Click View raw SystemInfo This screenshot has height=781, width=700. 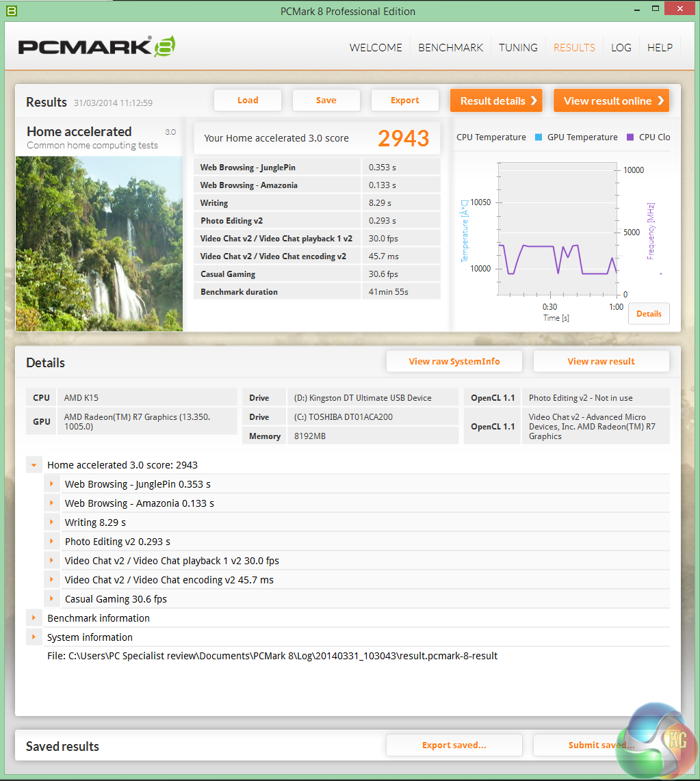[x=454, y=361]
